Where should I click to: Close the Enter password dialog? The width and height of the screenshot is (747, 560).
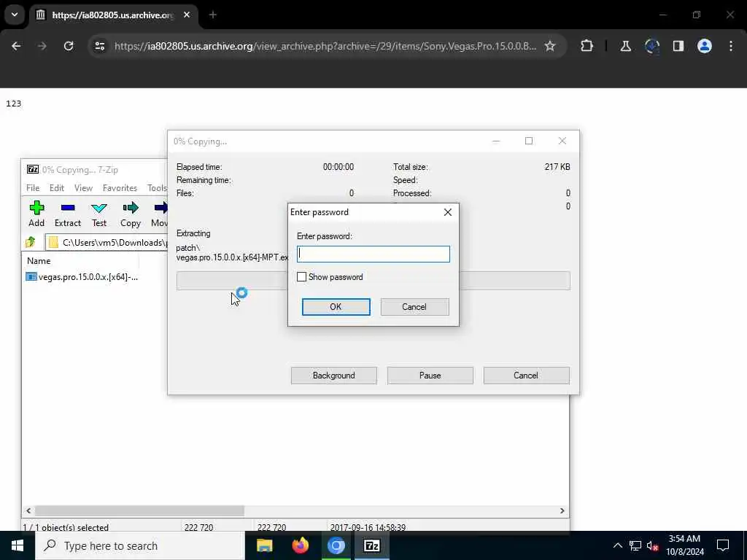pyautogui.click(x=448, y=212)
